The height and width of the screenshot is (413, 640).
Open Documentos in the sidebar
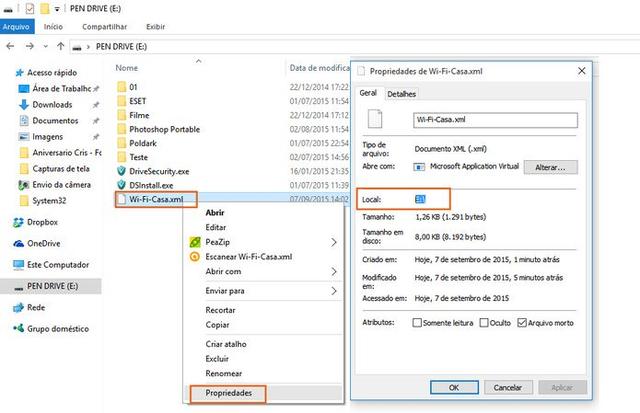55,121
